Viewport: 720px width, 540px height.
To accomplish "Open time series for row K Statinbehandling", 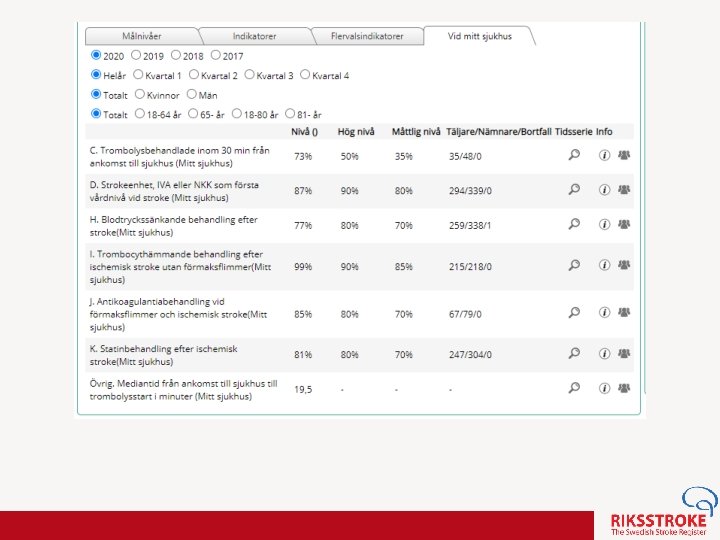I will [x=574, y=353].
